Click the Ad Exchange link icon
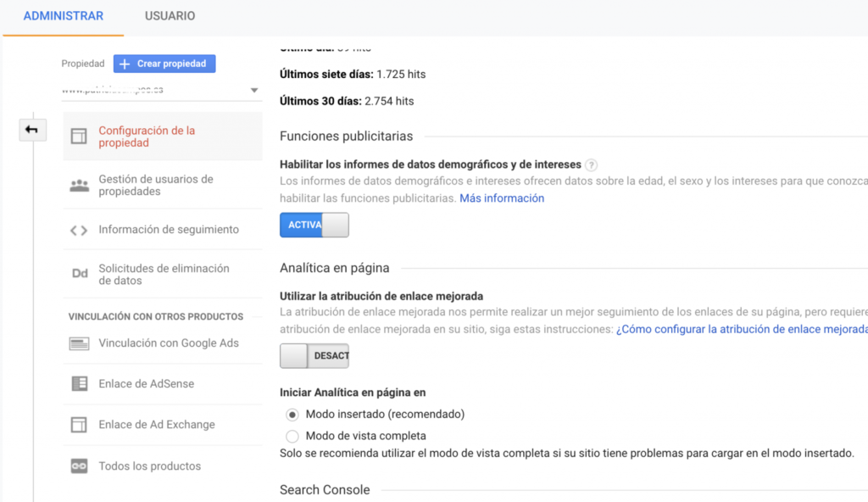This screenshot has height=502, width=868. point(79,425)
